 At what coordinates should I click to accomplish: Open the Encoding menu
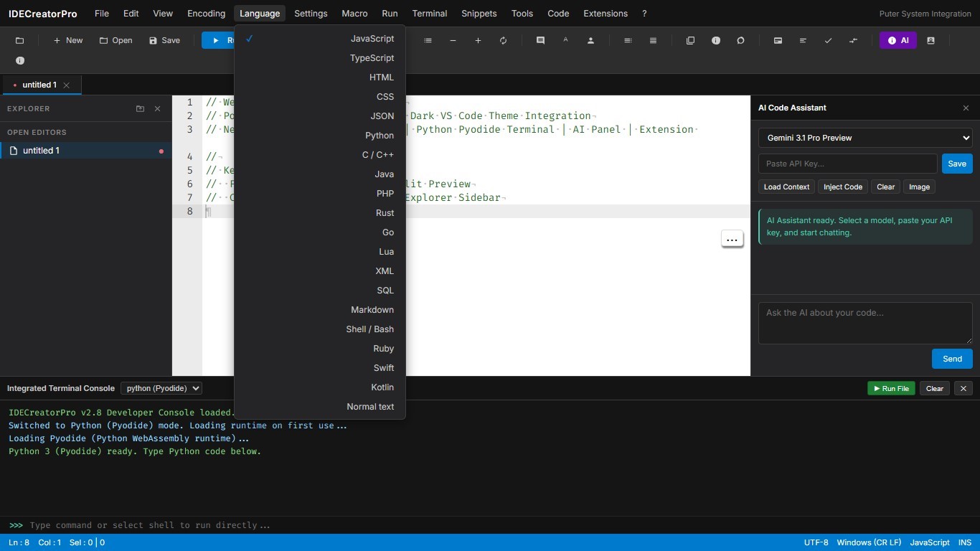[x=207, y=14]
